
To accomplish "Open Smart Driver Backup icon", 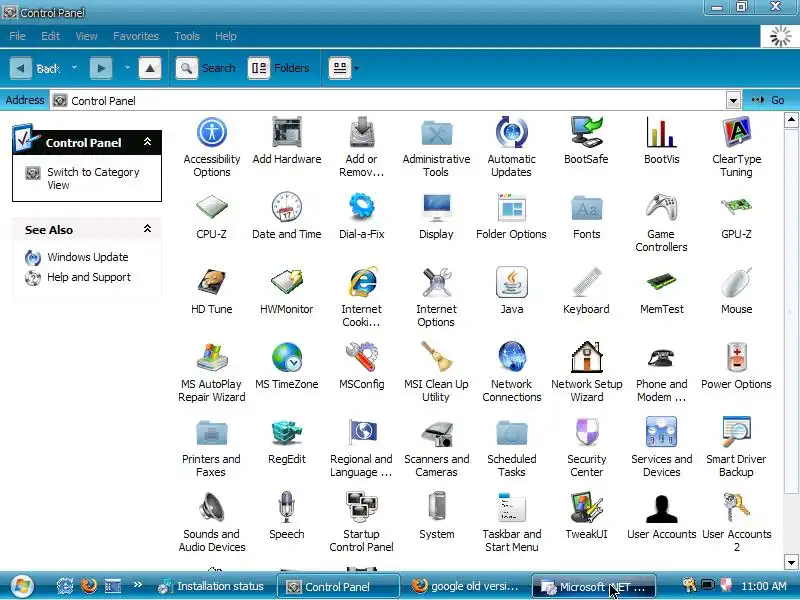I will 737,432.
